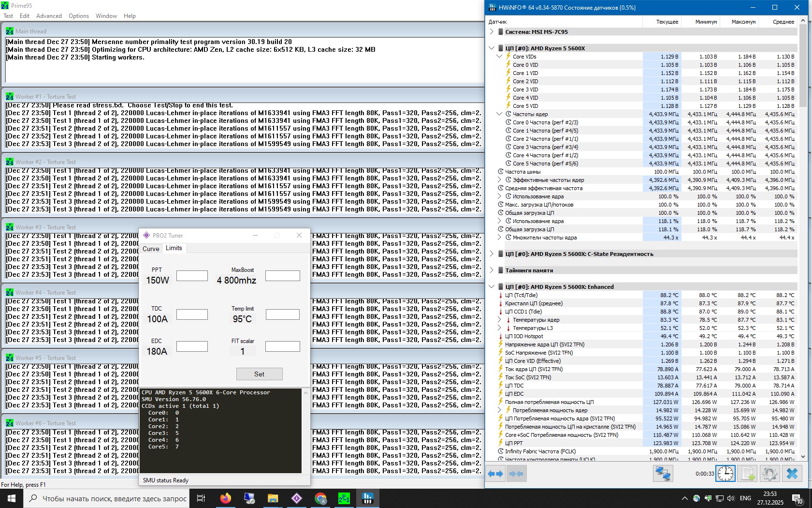Click Среднее column header in HWiNFO
This screenshot has width=812, height=508.
(x=778, y=22)
